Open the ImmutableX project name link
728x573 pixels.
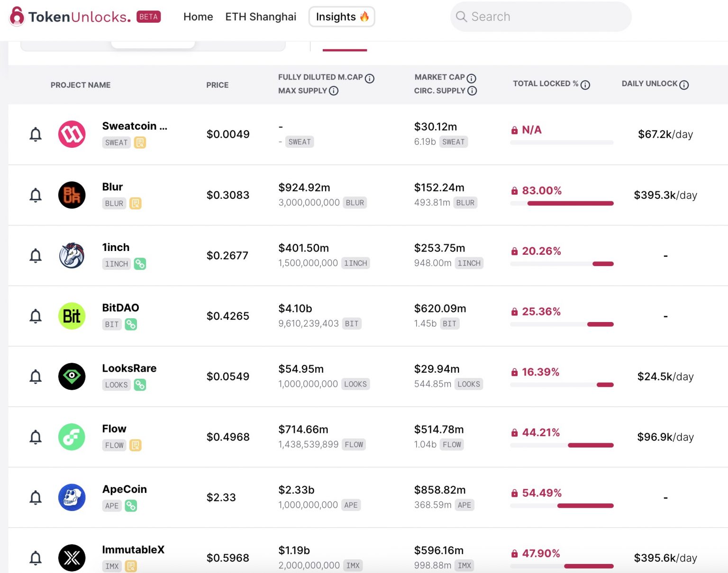pyautogui.click(x=133, y=550)
